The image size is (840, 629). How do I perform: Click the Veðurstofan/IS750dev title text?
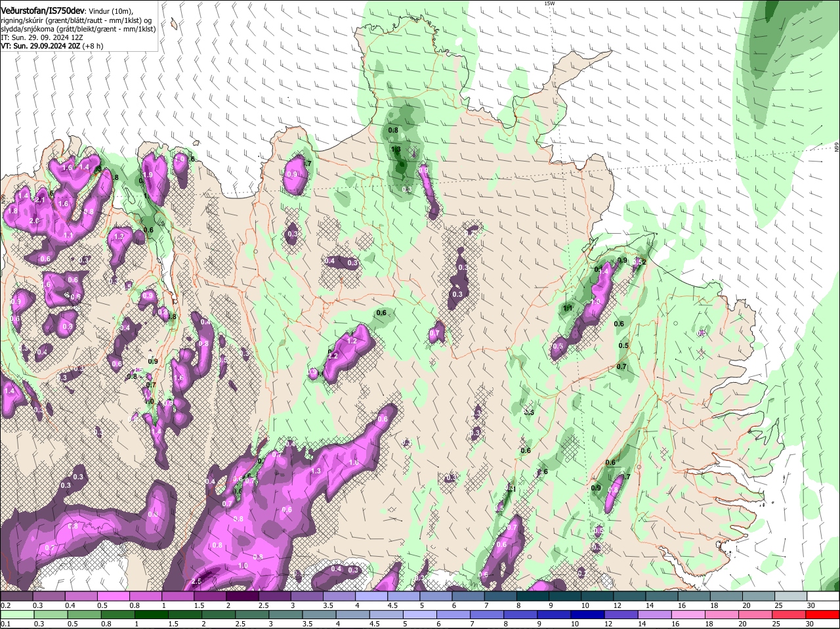click(43, 10)
